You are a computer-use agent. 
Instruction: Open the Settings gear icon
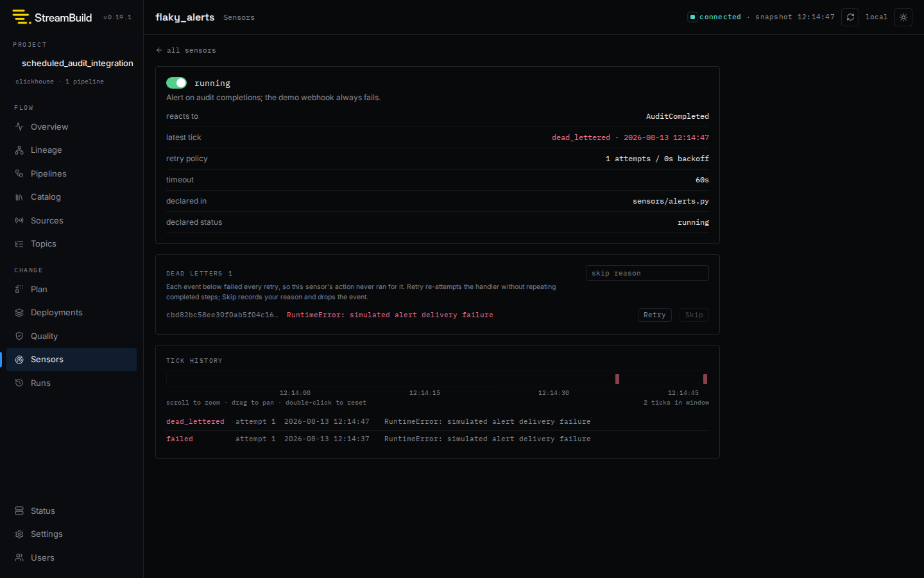(19, 534)
